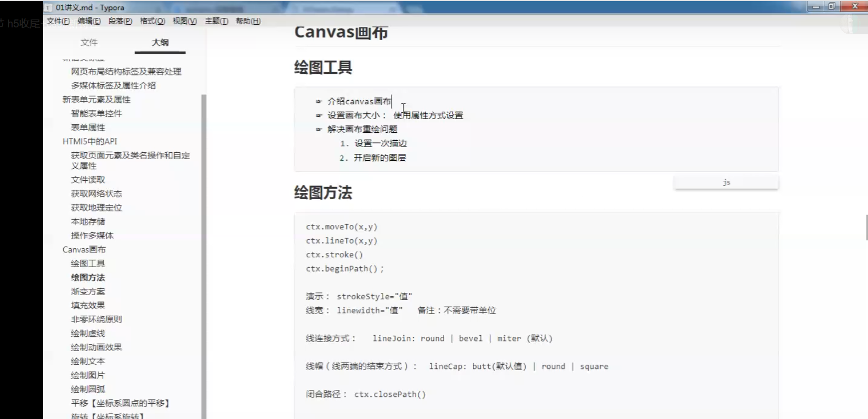Image resolution: width=868 pixels, height=419 pixels.
Task: Navigate to 绘制虚线 in the outline
Action: (88, 333)
